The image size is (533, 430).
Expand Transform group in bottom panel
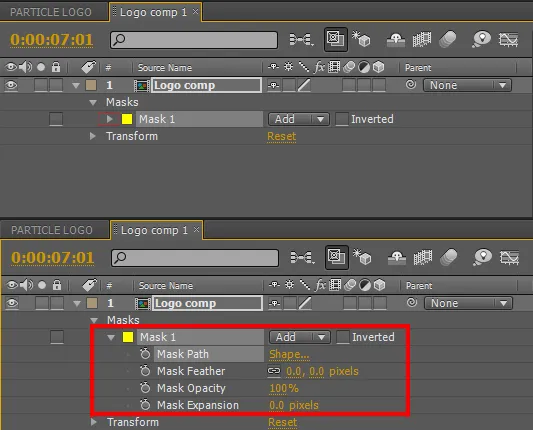(x=93, y=422)
